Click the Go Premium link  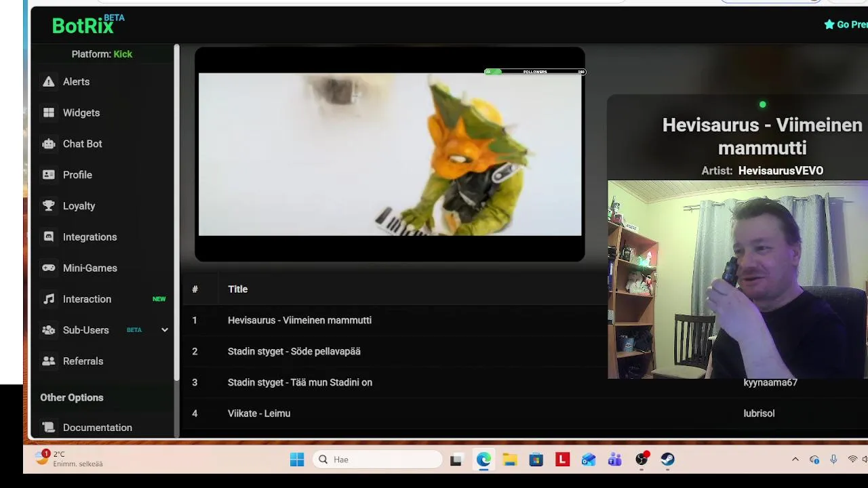point(846,24)
